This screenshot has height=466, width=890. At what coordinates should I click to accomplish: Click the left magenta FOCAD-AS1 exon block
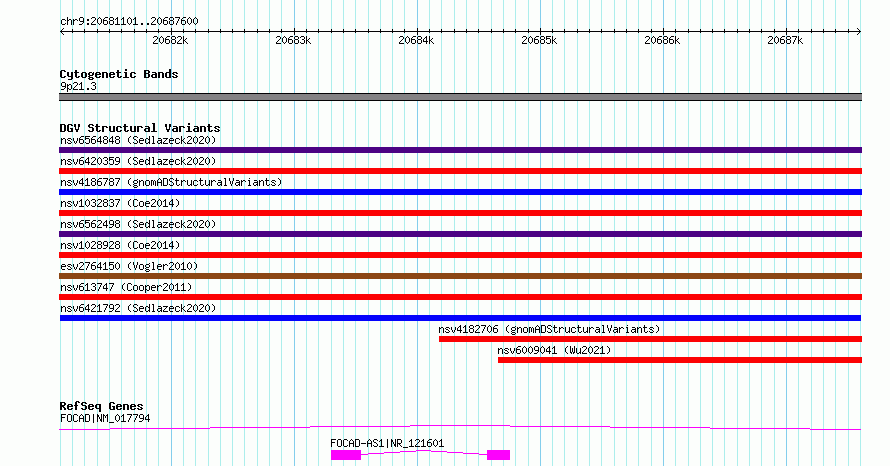[346, 455]
